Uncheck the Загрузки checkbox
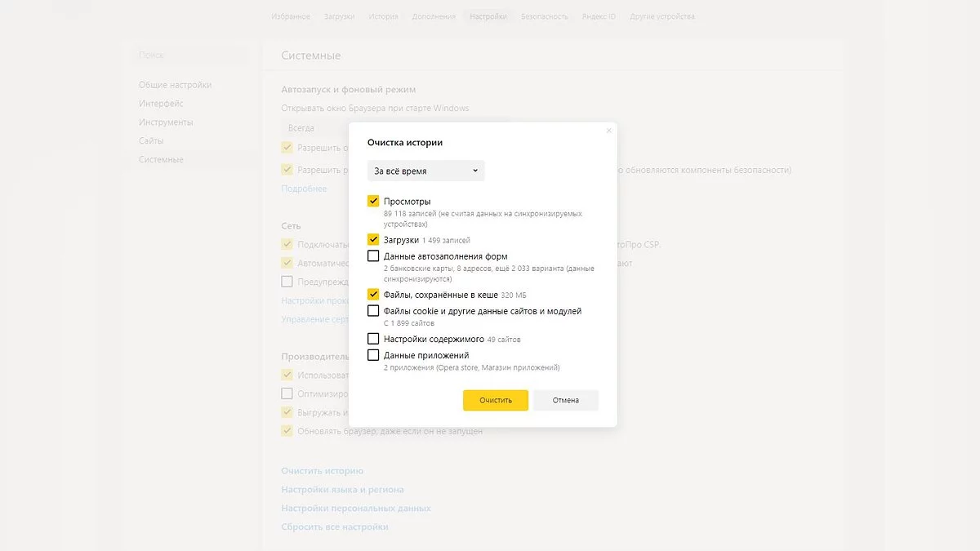 pyautogui.click(x=373, y=240)
